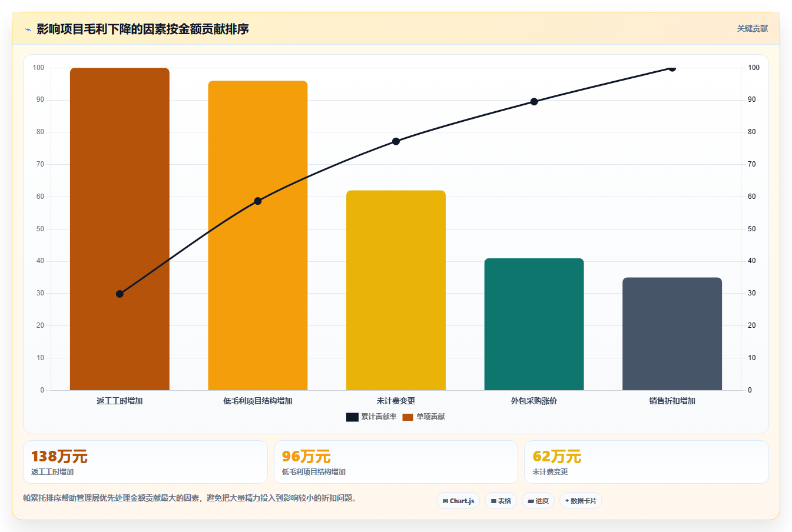The image size is (792, 532).
Task: Click the 低毛利项目结构增加 caption under 96万元
Action: tap(314, 472)
